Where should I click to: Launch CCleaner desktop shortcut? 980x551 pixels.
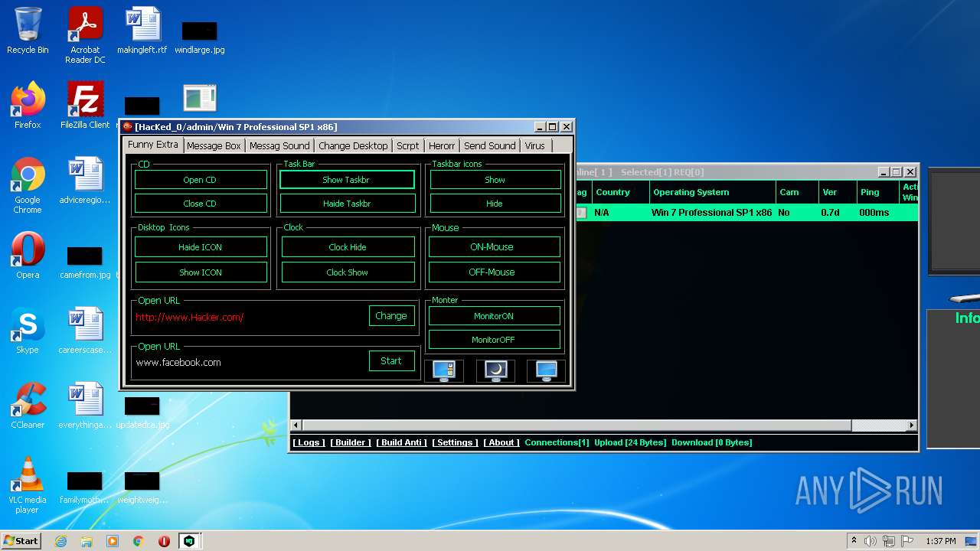[28, 406]
